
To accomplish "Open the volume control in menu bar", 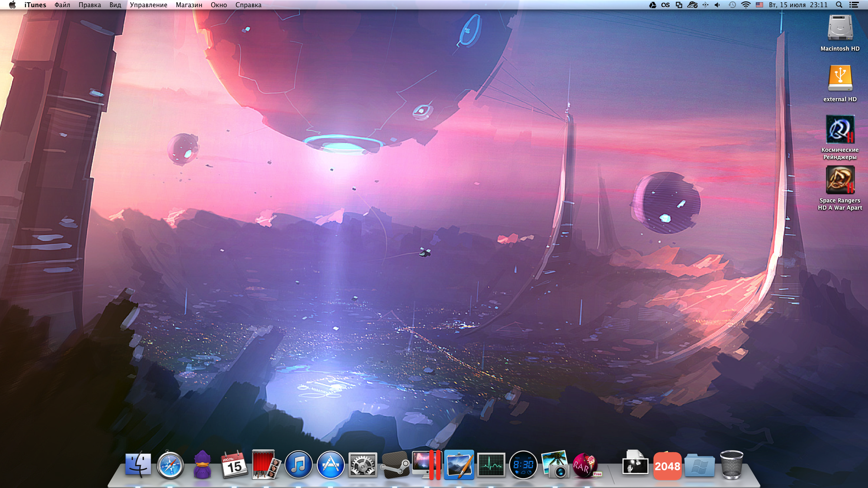I will [x=717, y=5].
